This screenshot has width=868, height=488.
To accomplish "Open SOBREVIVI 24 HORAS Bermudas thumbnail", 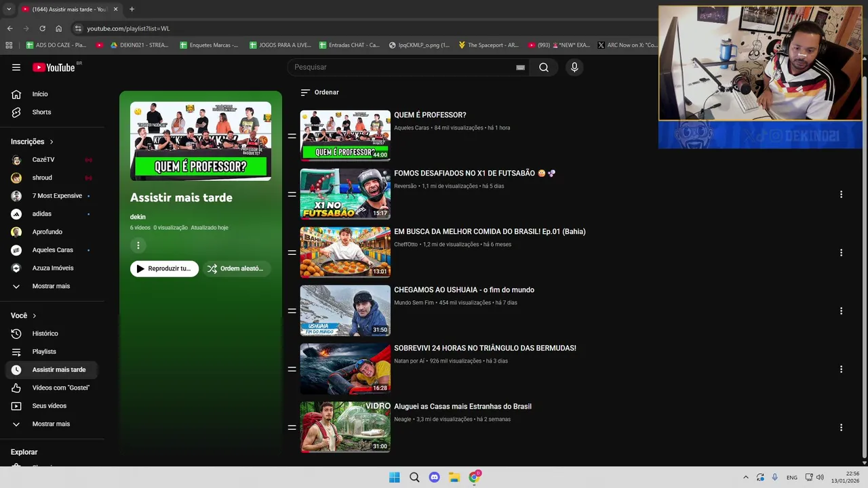I will tap(345, 369).
